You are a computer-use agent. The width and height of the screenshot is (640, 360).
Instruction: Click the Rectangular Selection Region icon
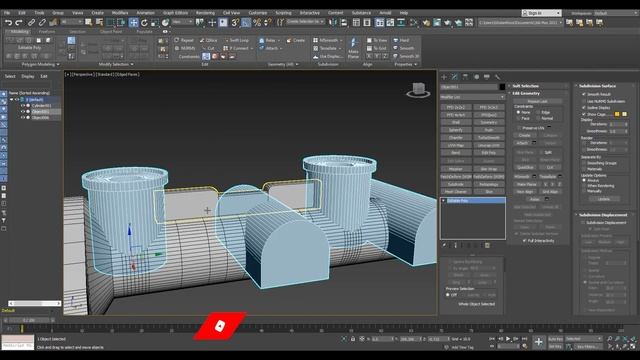(110, 23)
